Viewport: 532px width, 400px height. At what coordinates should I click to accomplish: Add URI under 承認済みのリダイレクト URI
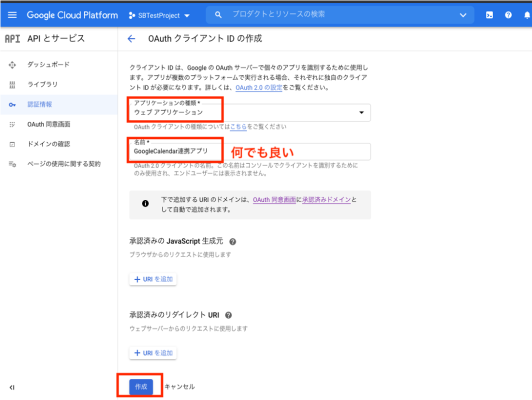tap(153, 353)
